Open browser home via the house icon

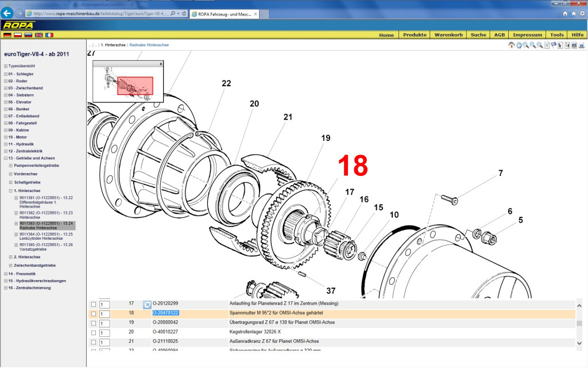(x=565, y=14)
